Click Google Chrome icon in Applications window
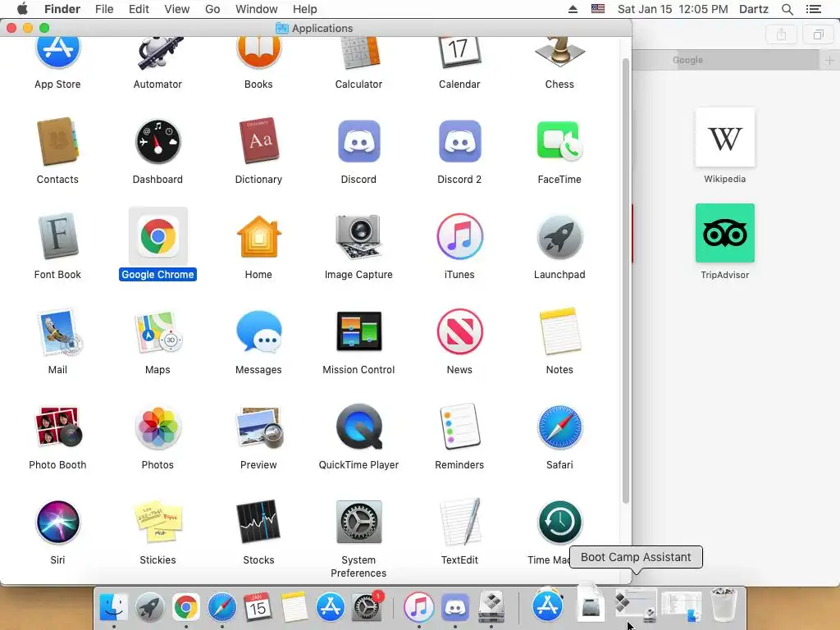This screenshot has width=840, height=630. click(x=158, y=236)
